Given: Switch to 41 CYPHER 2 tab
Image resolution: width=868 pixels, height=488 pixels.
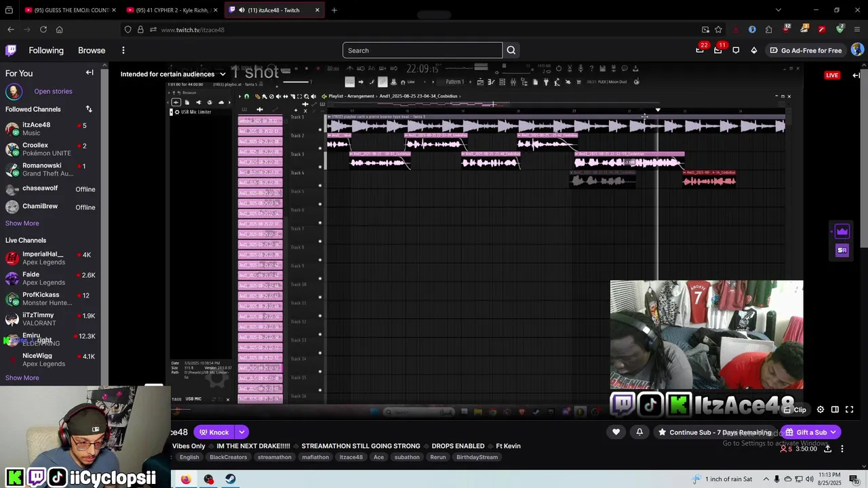Looking at the screenshot, I should (172, 10).
